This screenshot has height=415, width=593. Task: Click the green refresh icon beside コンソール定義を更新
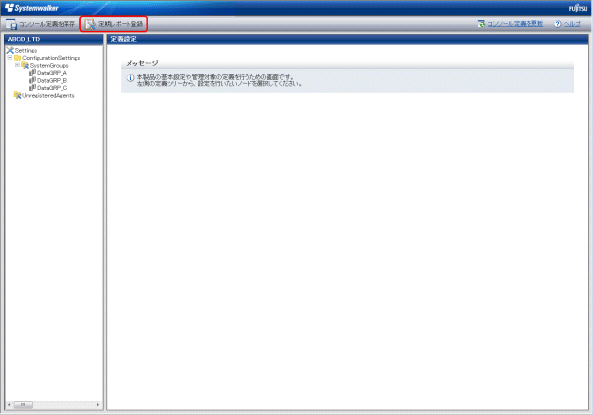(481, 24)
